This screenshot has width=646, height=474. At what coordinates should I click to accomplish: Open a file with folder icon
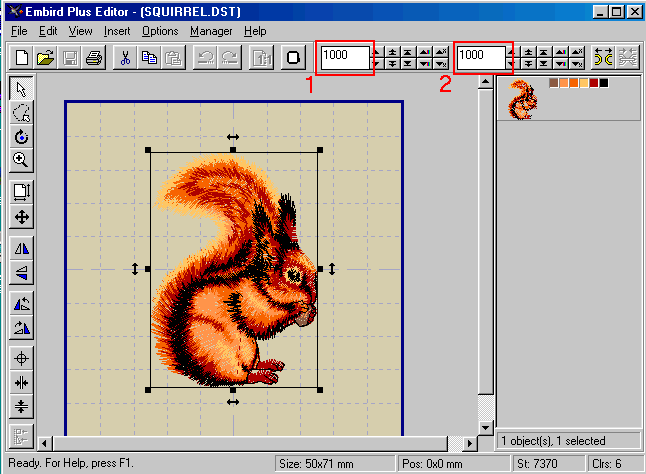coord(45,57)
